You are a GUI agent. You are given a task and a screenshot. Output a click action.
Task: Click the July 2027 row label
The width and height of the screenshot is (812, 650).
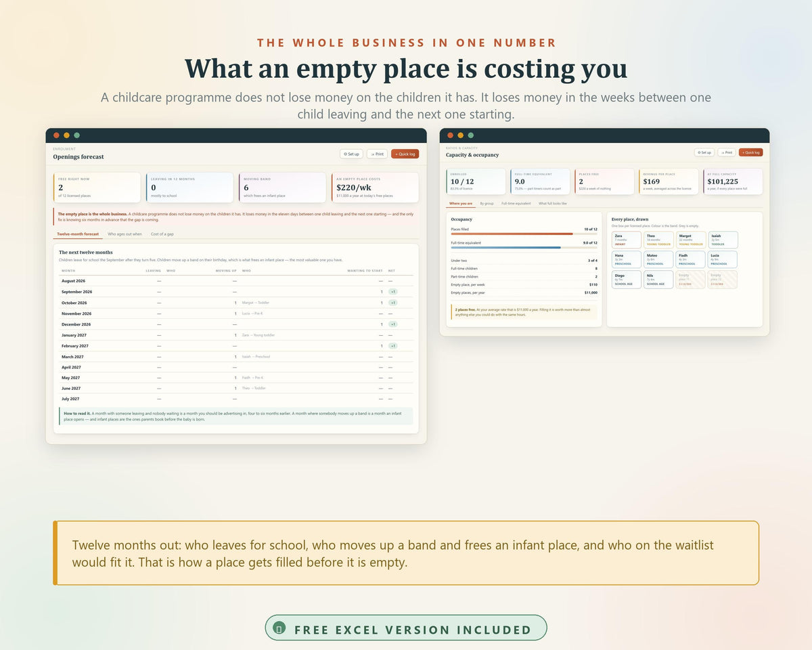pos(71,399)
